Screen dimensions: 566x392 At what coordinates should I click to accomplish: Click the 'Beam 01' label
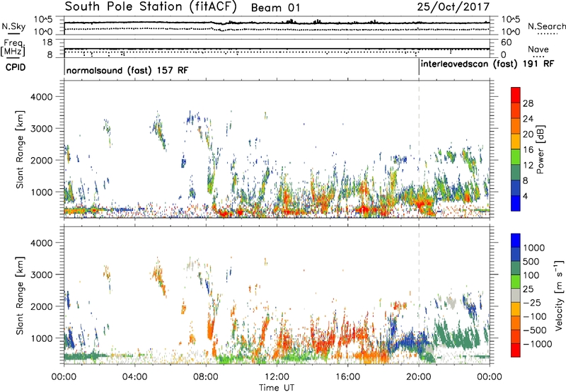point(275,8)
